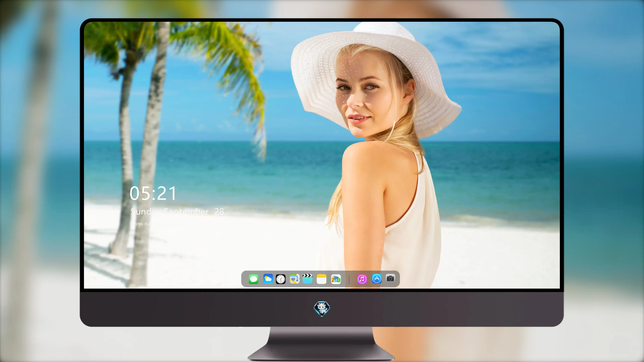Open the Clock app in the dock
644x362 pixels.
281,279
